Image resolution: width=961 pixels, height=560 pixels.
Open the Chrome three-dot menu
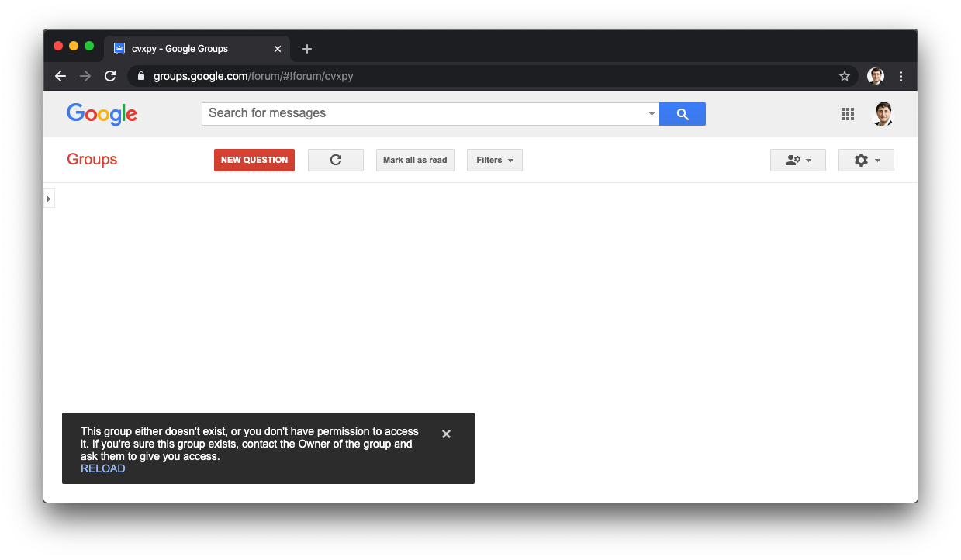tap(901, 76)
